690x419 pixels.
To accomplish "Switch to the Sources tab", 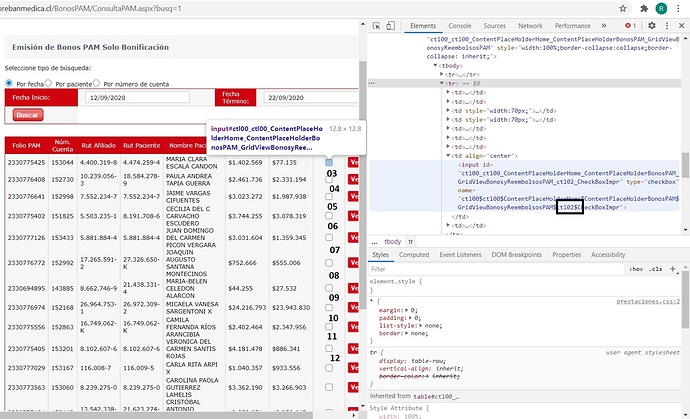I will (x=494, y=26).
